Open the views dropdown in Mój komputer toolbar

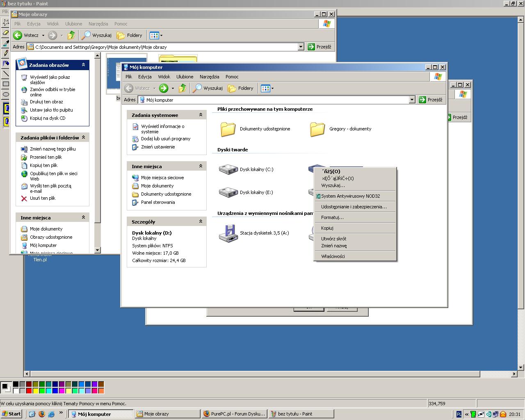click(x=272, y=88)
